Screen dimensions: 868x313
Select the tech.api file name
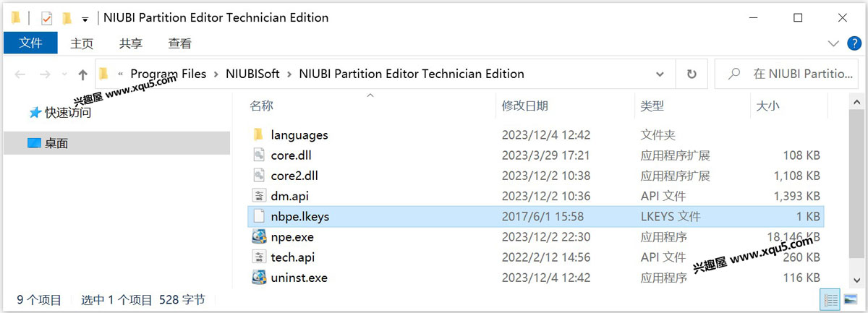coord(293,257)
